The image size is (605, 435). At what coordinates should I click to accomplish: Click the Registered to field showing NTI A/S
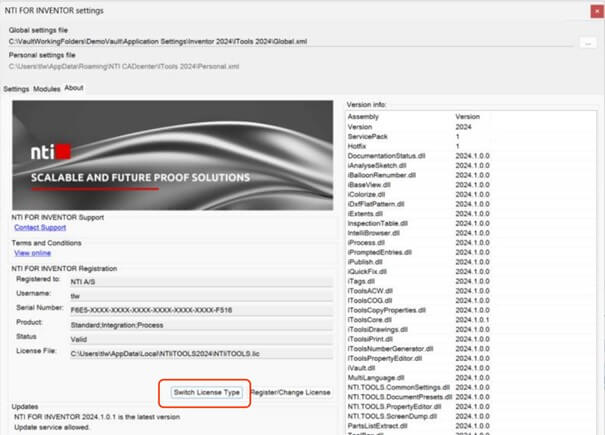(201, 282)
